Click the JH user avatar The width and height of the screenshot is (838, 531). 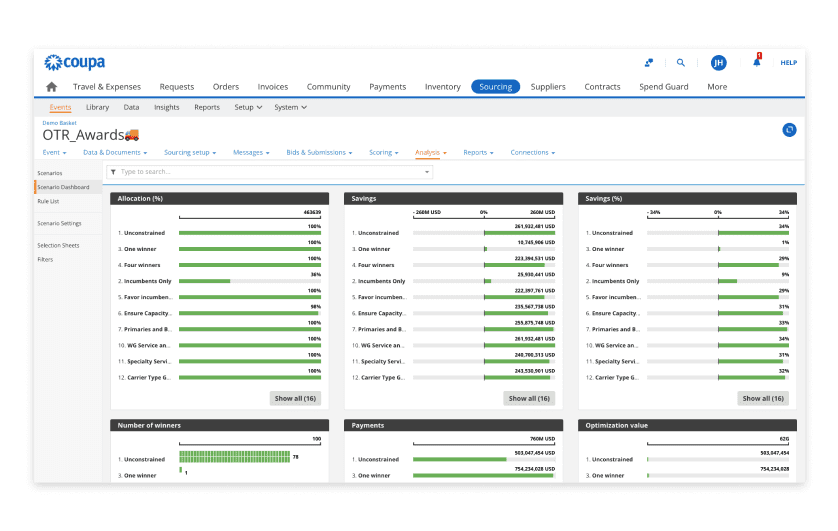pos(718,63)
